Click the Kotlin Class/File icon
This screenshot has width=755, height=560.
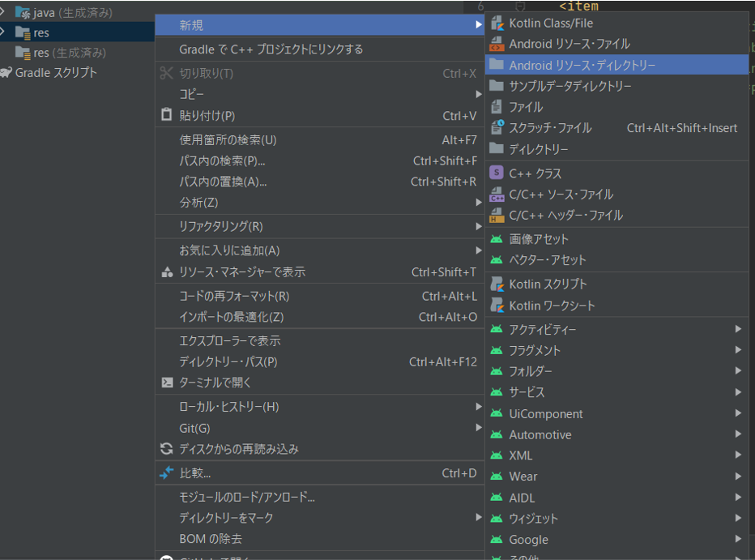[x=497, y=24]
